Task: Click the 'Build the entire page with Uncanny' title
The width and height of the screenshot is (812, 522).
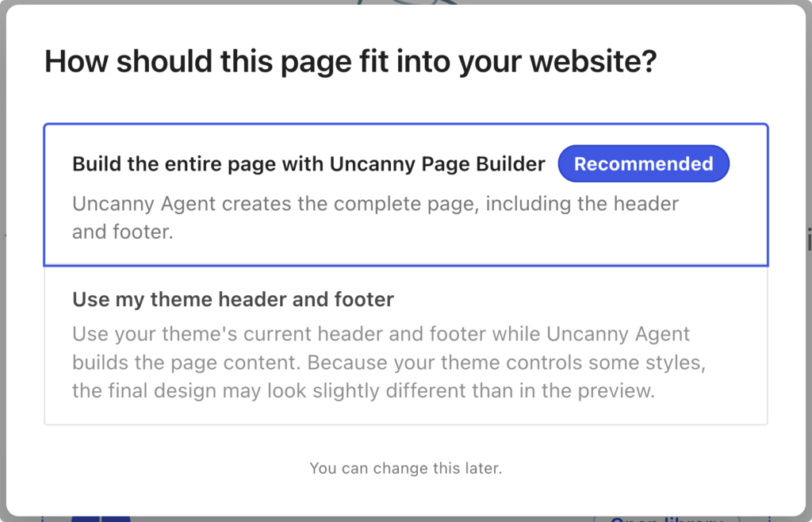Action: tap(308, 164)
